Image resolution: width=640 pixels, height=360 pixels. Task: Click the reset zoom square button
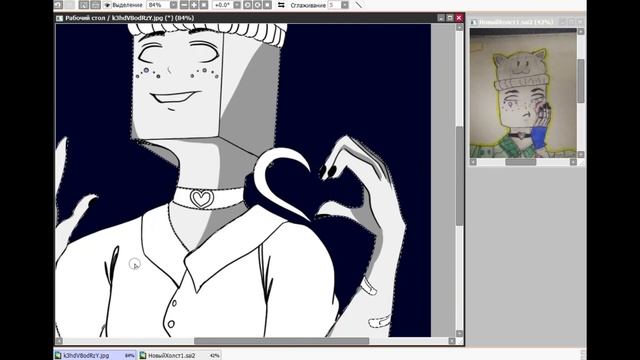pyautogui.click(x=204, y=5)
